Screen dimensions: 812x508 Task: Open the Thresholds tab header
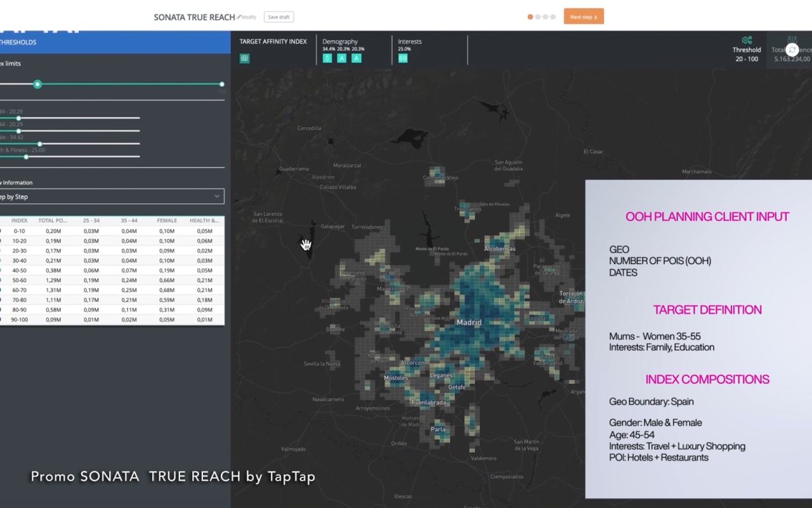pyautogui.click(x=19, y=43)
